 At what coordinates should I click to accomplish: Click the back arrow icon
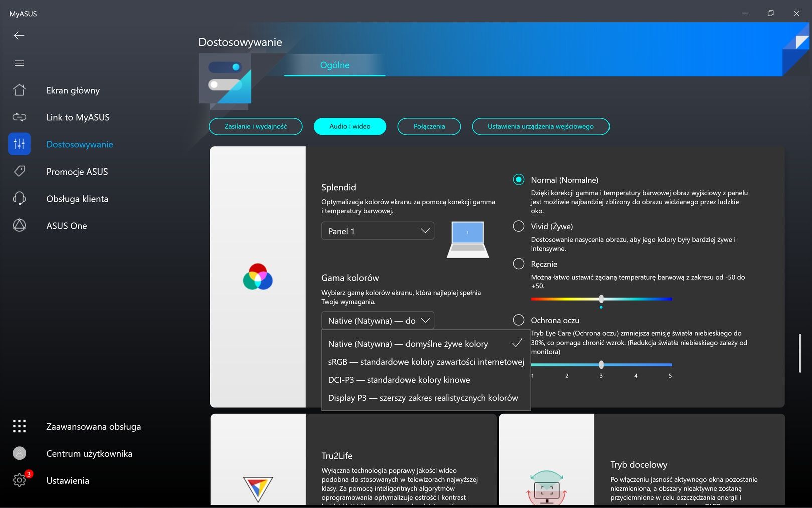[x=19, y=35]
